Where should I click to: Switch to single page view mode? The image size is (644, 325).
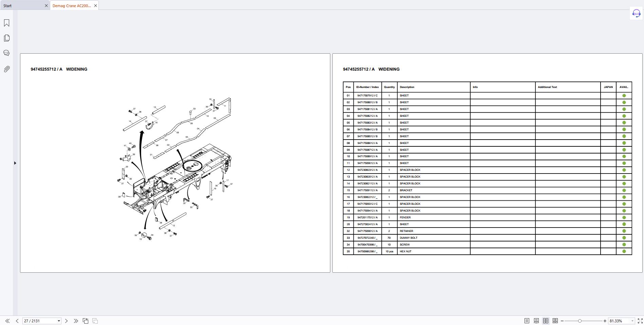pyautogui.click(x=527, y=321)
